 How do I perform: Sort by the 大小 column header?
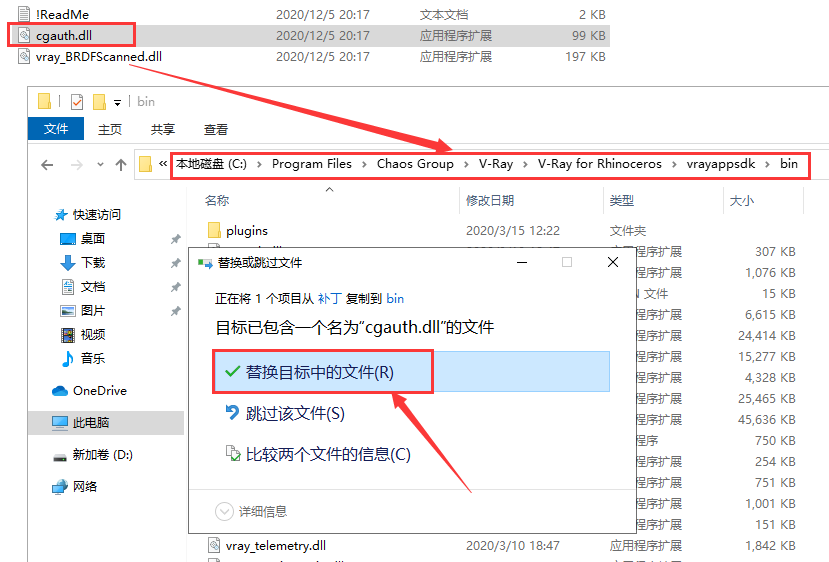click(x=742, y=200)
